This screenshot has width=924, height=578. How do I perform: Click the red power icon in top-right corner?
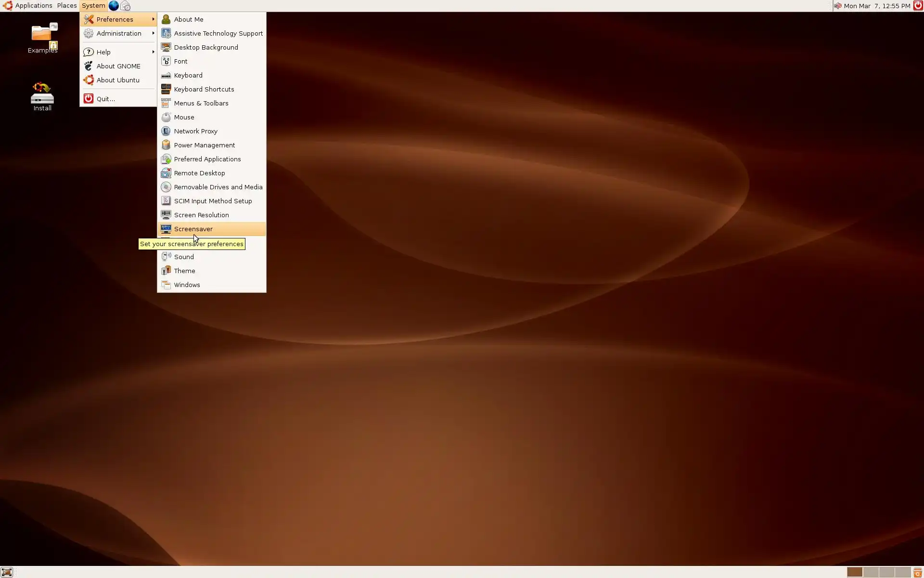[x=918, y=6]
